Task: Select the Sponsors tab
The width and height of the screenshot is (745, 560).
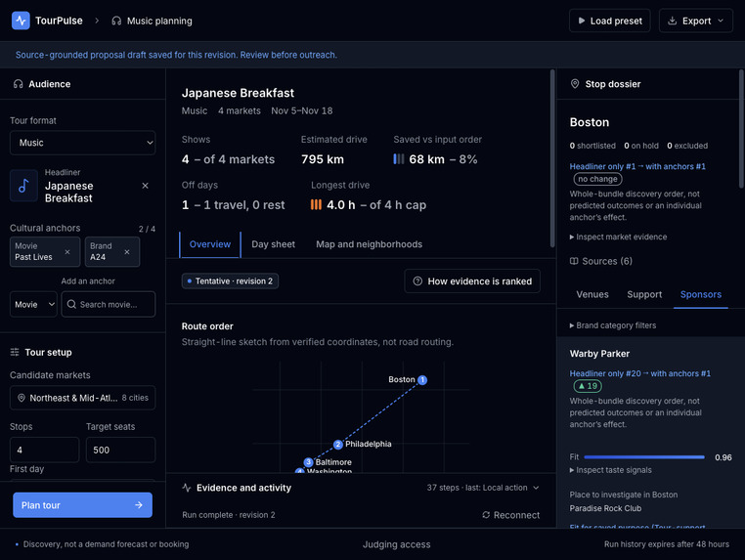Action: coord(701,294)
